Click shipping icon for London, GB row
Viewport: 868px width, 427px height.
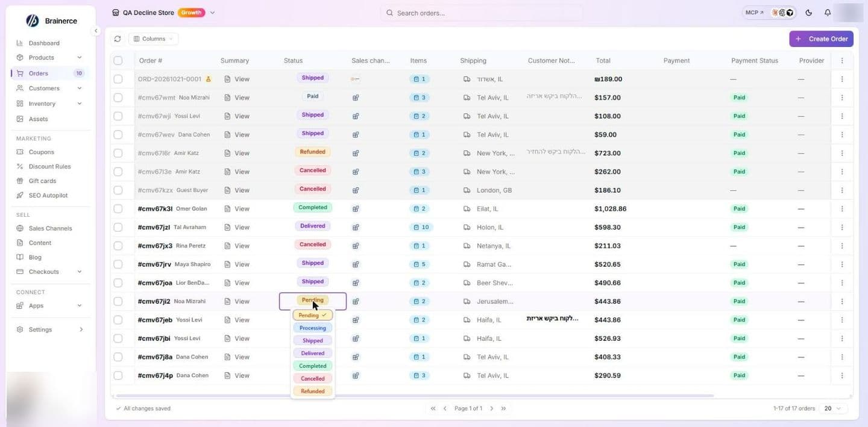467,190
